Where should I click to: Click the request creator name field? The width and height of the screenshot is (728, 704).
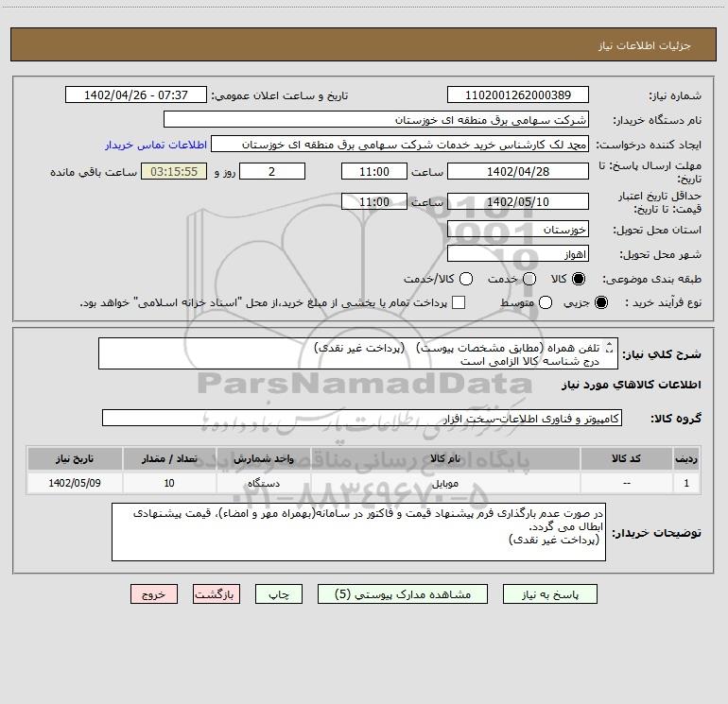[x=400, y=144]
